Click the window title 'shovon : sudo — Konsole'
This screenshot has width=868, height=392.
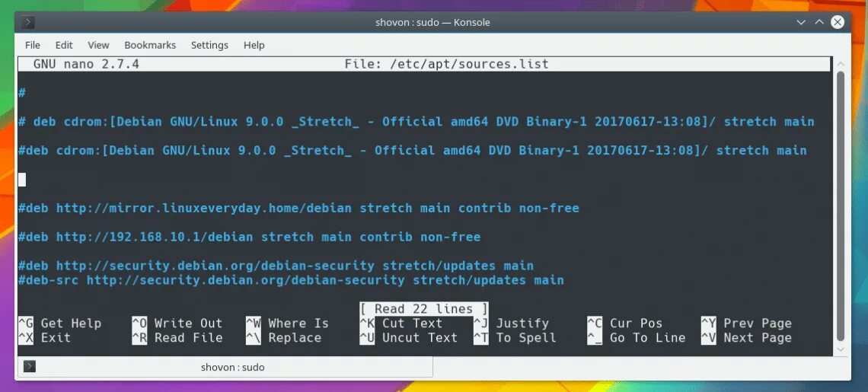click(432, 23)
